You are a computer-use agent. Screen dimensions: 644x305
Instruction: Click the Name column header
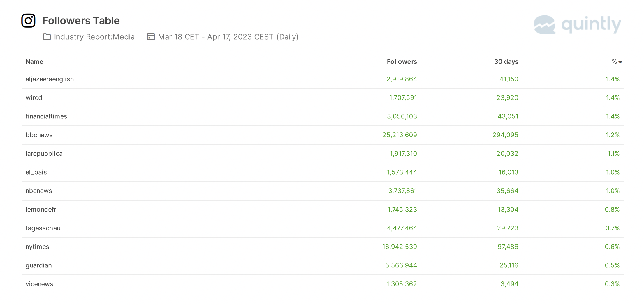point(34,62)
